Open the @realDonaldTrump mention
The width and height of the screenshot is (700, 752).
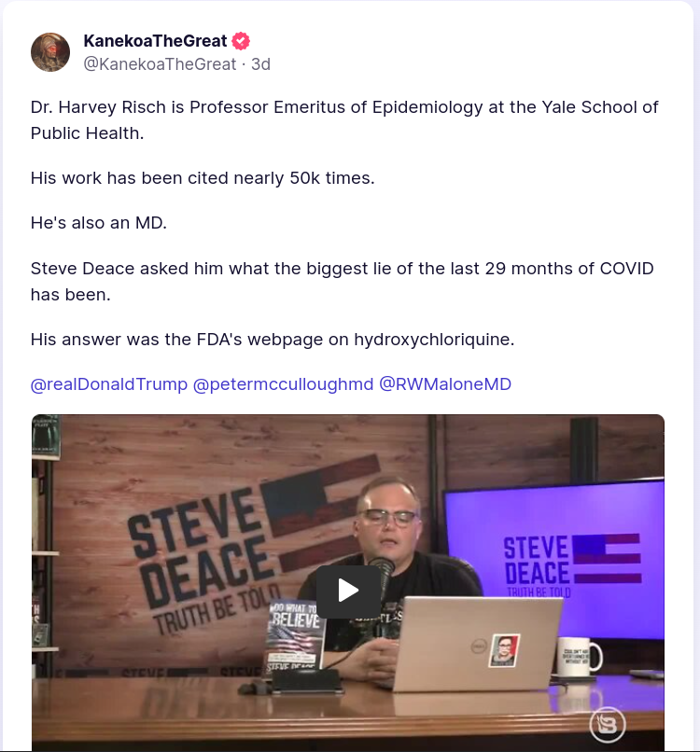(109, 384)
